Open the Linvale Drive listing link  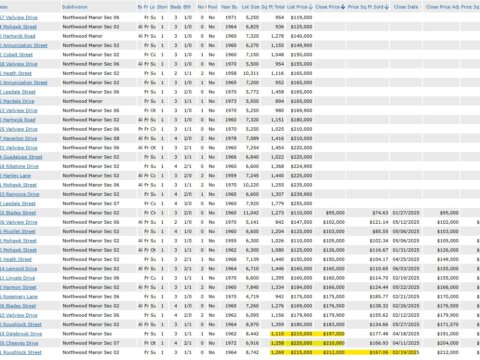(x=18, y=278)
